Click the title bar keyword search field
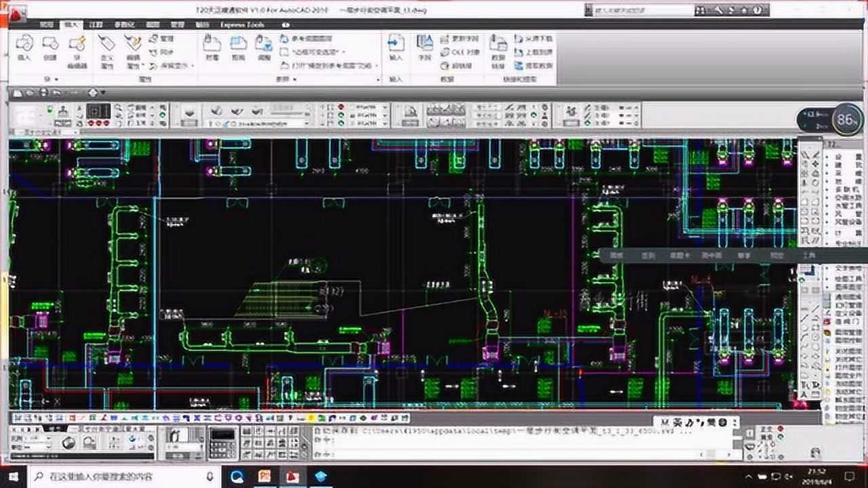This screenshot has width=868, height=488. [x=642, y=10]
